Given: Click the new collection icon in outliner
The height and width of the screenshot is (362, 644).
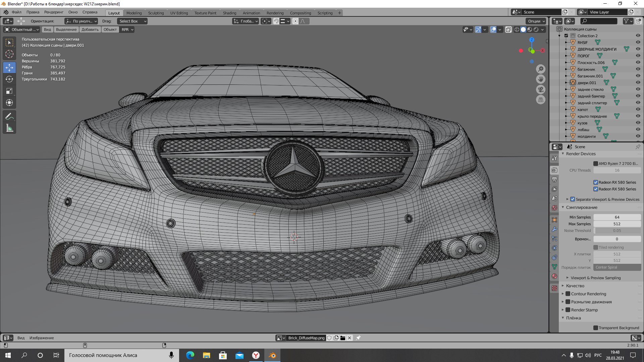Looking at the screenshot, I should 638,21.
